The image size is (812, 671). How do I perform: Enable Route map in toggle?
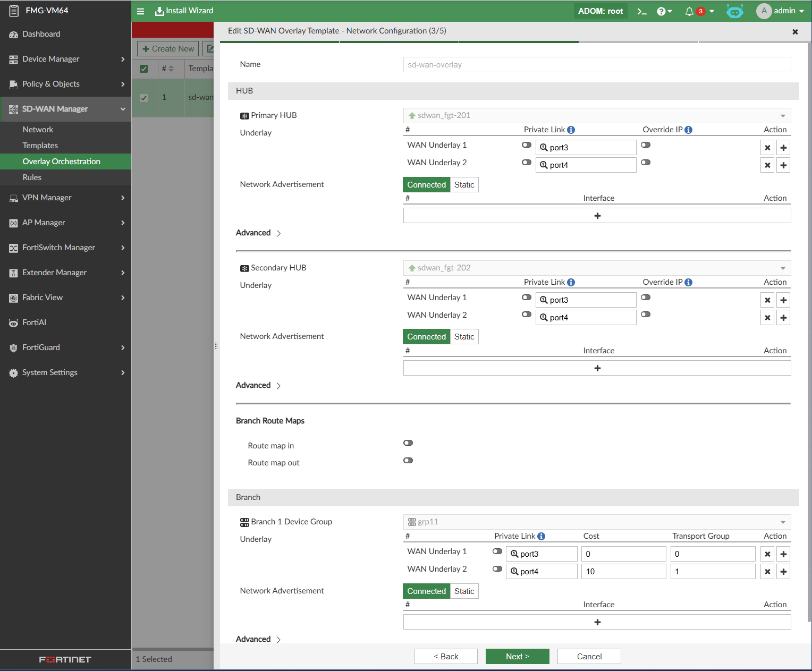point(408,443)
